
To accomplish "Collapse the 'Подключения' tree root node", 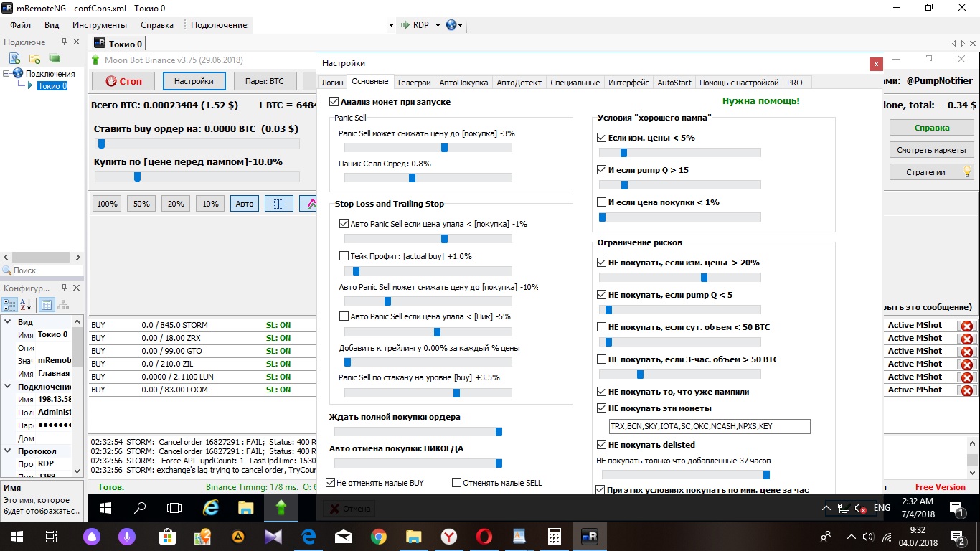I will pos(6,73).
